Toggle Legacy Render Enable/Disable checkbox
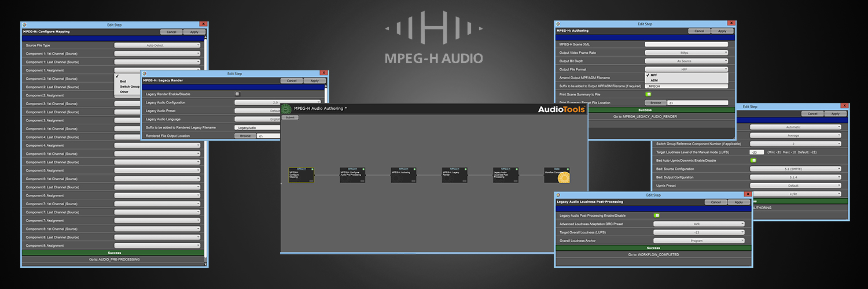The image size is (868, 289). tap(237, 94)
